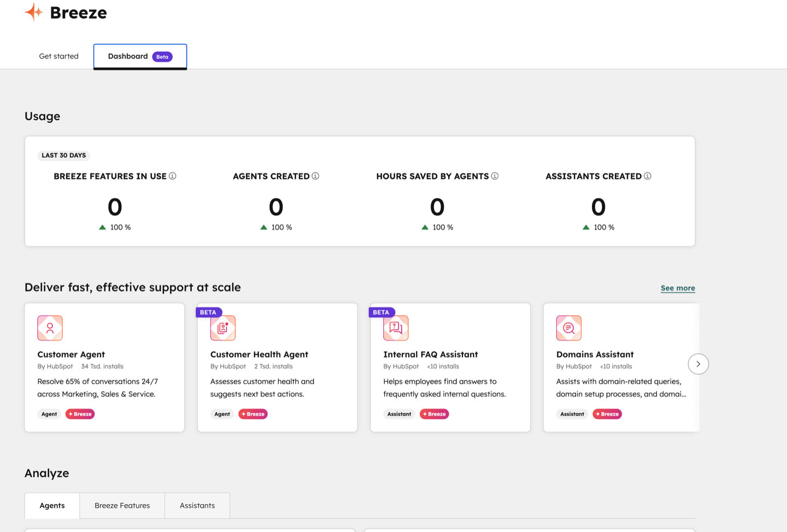Expand the carousel with the right chevron arrow
The width and height of the screenshot is (787, 532).
698,363
